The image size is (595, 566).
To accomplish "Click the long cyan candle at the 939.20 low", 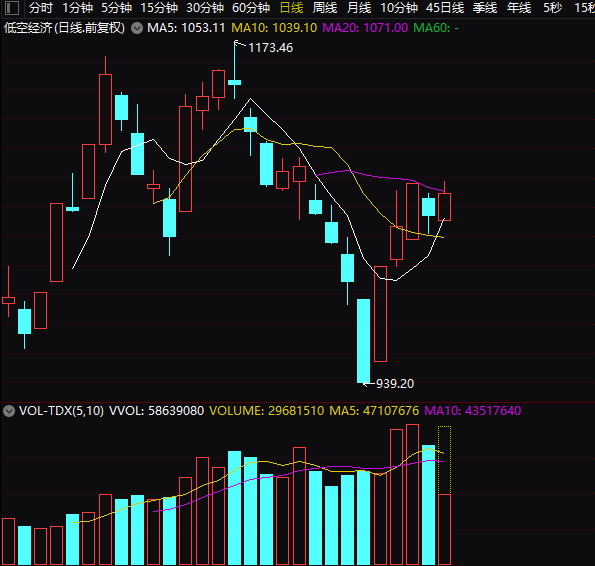I will pos(364,341).
